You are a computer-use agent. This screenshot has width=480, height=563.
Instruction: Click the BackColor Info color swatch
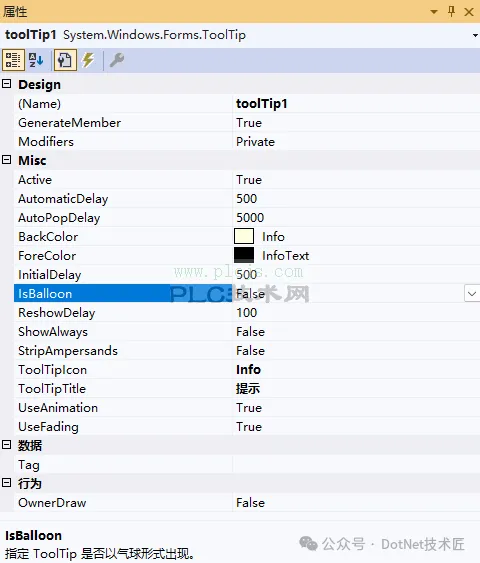(x=244, y=237)
